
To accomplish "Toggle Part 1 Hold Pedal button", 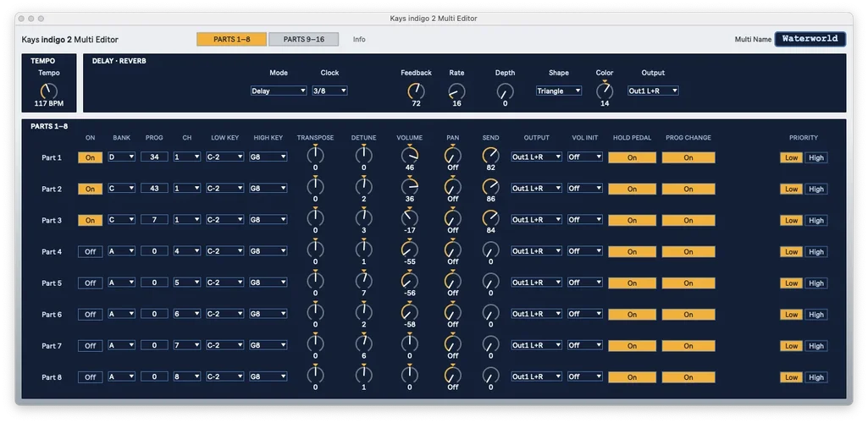I will click(x=633, y=157).
